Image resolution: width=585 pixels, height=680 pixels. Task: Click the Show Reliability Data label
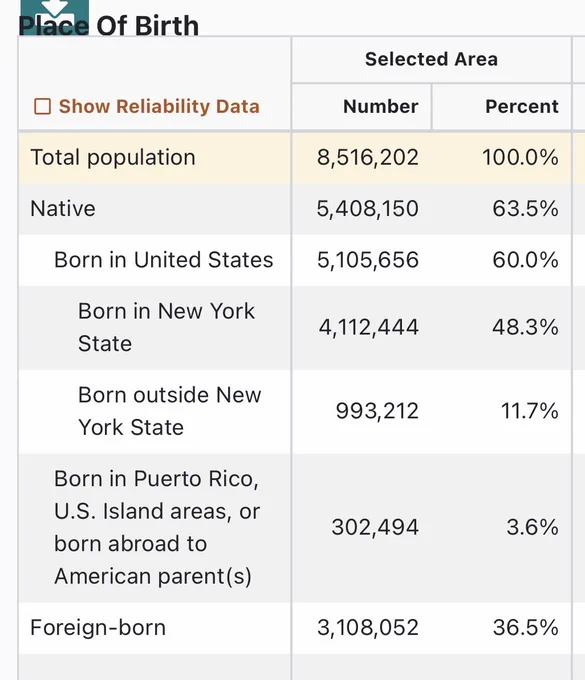click(x=159, y=106)
